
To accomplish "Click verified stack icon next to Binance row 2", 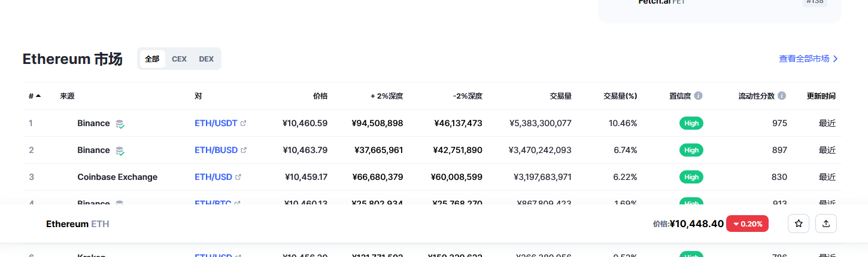I will click(x=120, y=151).
